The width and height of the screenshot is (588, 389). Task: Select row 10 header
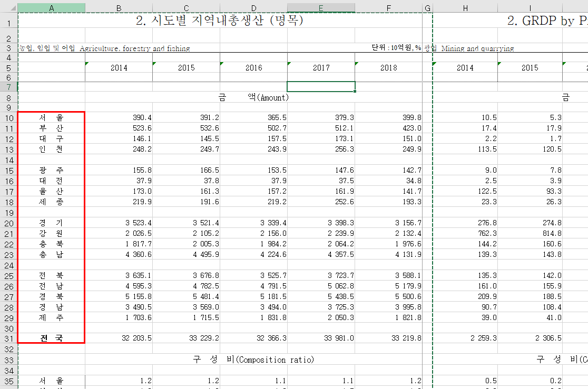8,118
